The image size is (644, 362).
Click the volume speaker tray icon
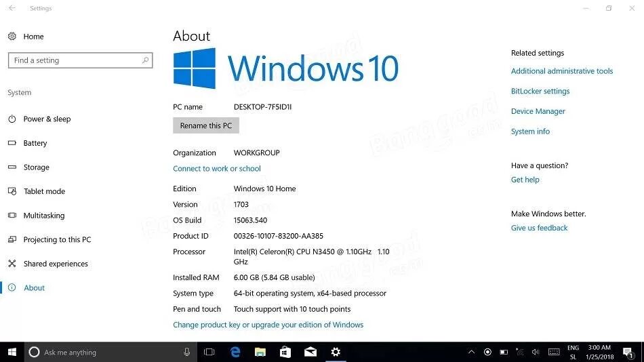coord(536,352)
